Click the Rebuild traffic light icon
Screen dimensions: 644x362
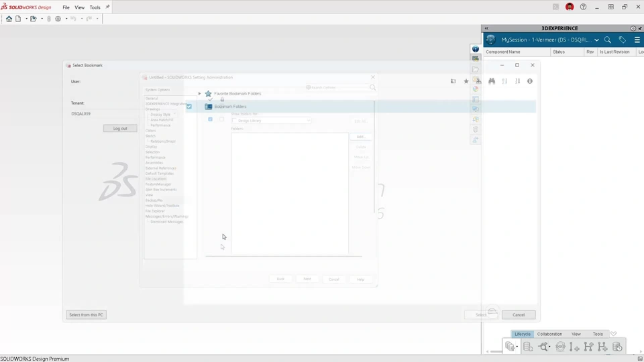49,19
